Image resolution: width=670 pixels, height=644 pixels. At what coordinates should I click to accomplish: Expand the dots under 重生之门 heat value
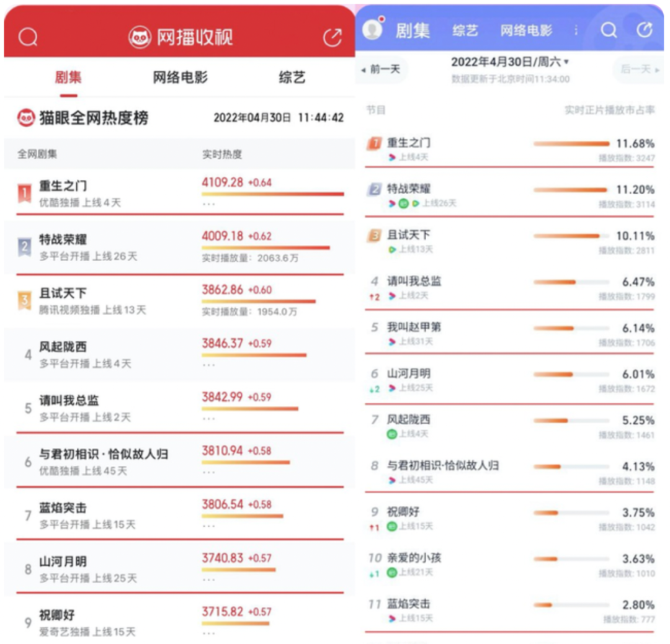[208, 204]
